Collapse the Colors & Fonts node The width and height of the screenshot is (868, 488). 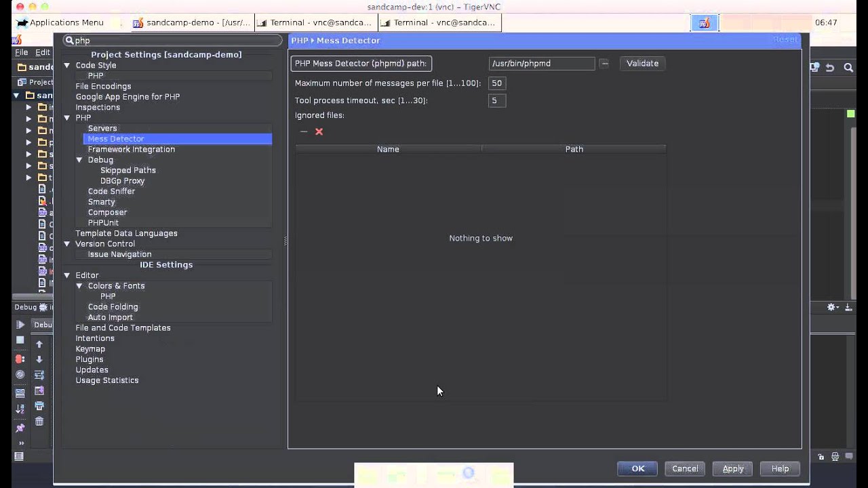(x=79, y=286)
